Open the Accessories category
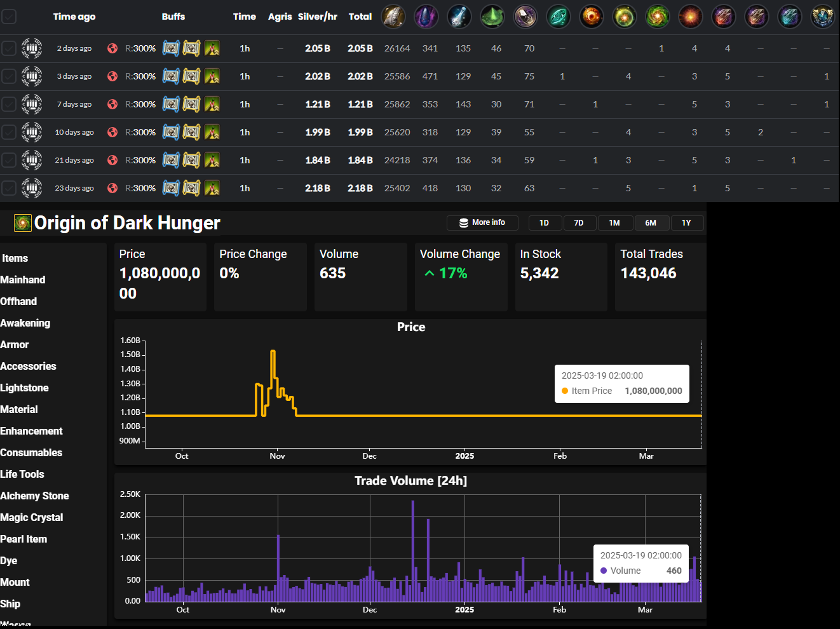The width and height of the screenshot is (840, 629). tap(28, 367)
